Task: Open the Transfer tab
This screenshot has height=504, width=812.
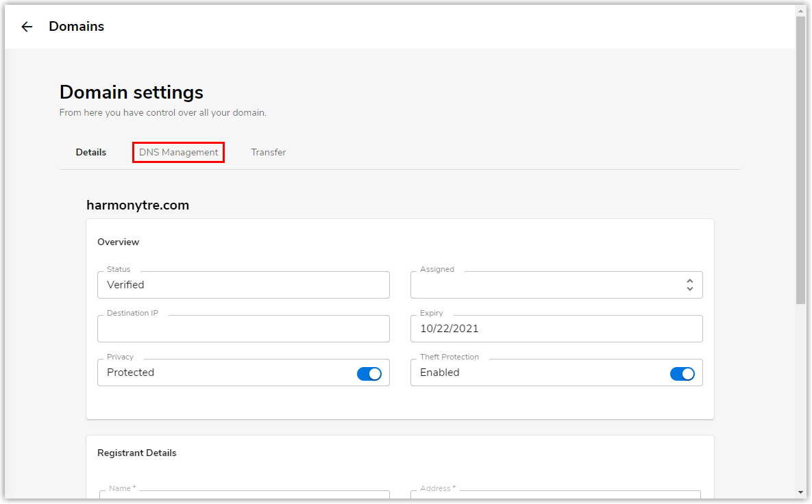Action: pos(268,152)
